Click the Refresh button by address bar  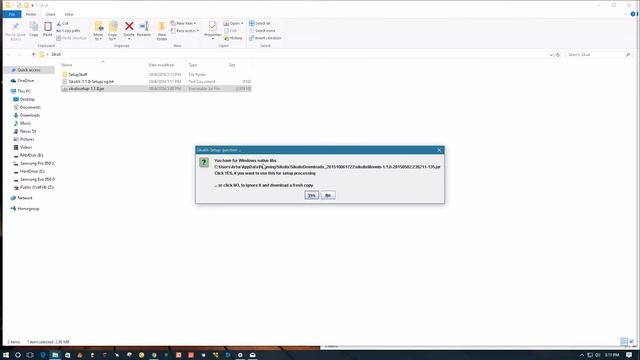[558, 55]
